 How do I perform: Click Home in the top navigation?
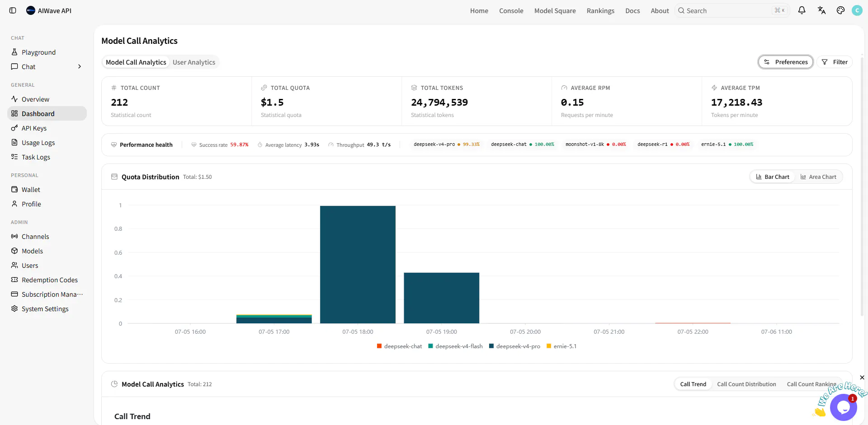[479, 11]
